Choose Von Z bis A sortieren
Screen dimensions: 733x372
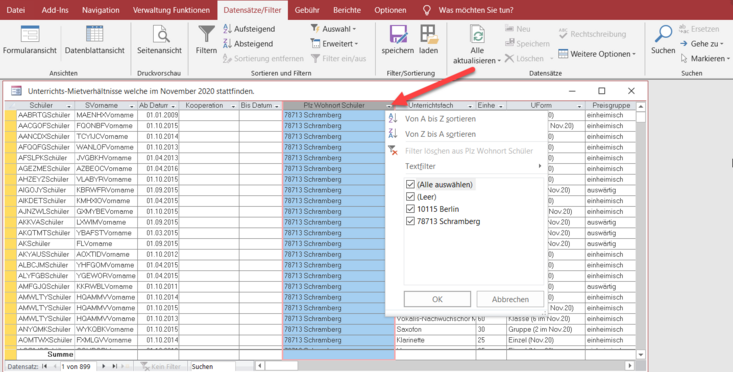click(x=440, y=134)
